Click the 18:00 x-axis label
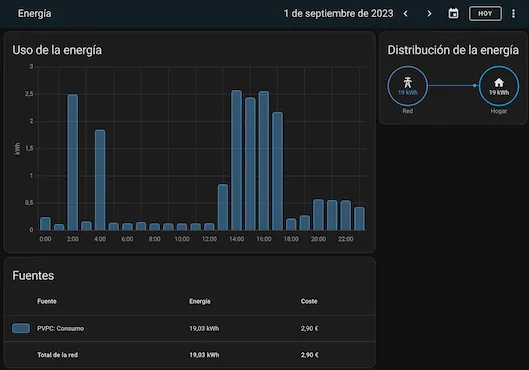Screen dimensions: 529x370 [x=291, y=239]
